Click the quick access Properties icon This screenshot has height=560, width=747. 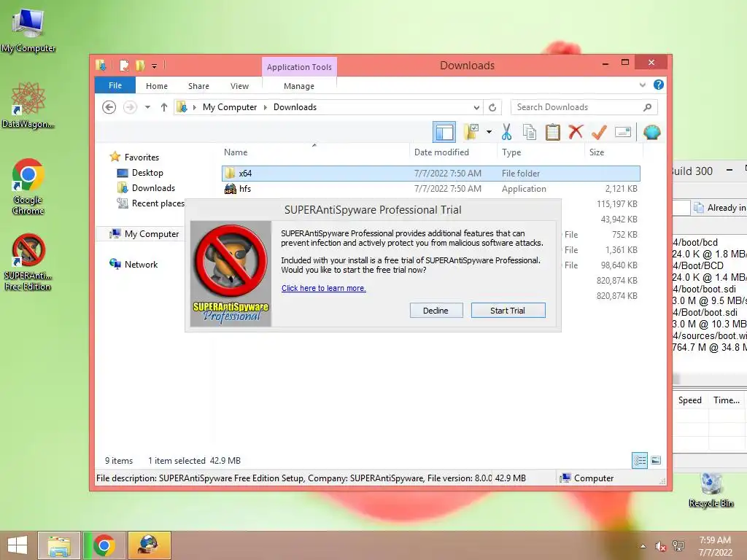[x=124, y=65]
